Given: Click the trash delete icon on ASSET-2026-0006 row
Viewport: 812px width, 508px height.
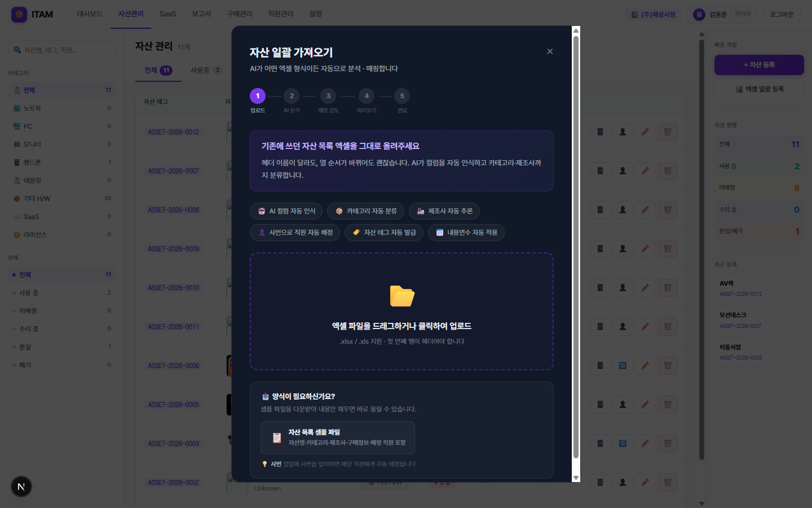Looking at the screenshot, I should [x=668, y=365].
